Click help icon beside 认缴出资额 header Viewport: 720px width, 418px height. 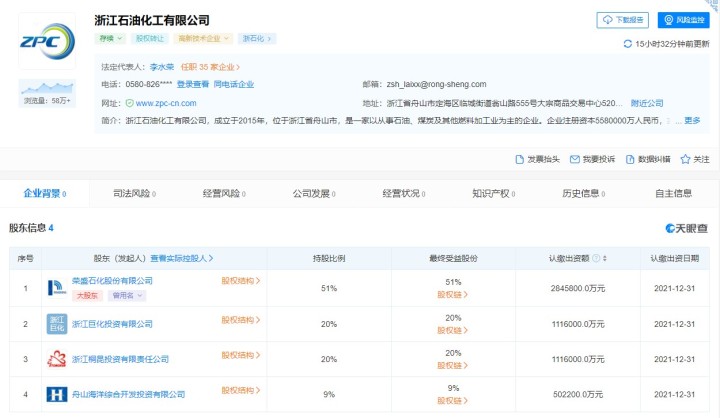point(596,259)
